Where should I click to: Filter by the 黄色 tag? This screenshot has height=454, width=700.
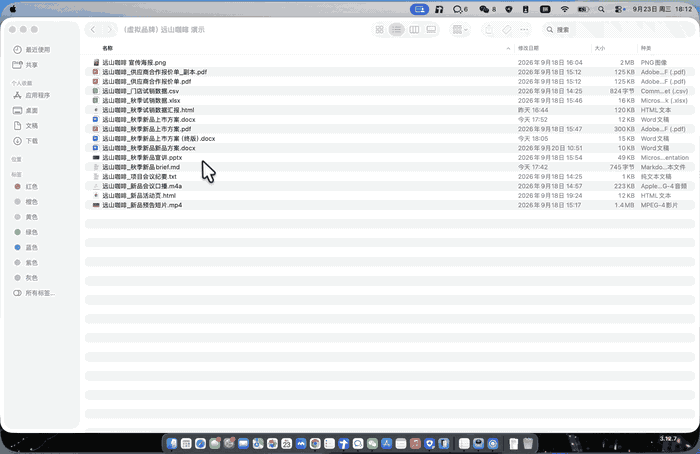(31, 217)
